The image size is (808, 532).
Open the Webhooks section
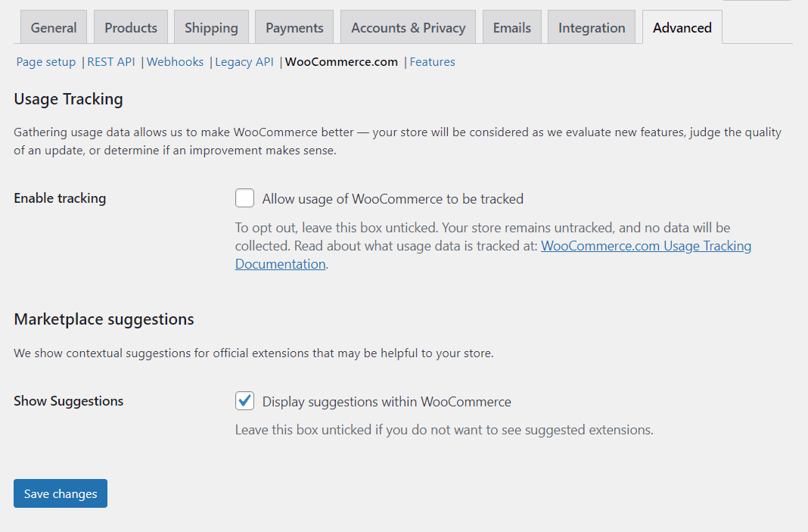pyautogui.click(x=175, y=61)
